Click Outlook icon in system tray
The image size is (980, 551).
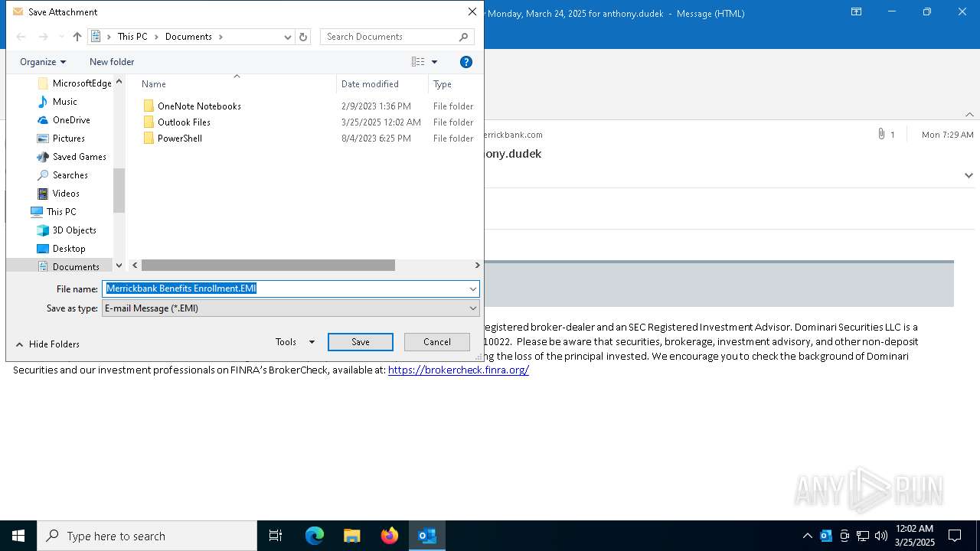point(826,536)
